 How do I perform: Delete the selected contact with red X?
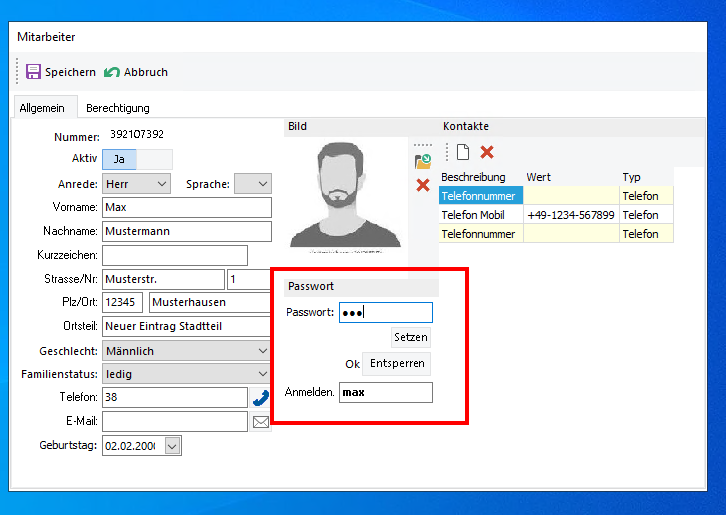(x=487, y=152)
